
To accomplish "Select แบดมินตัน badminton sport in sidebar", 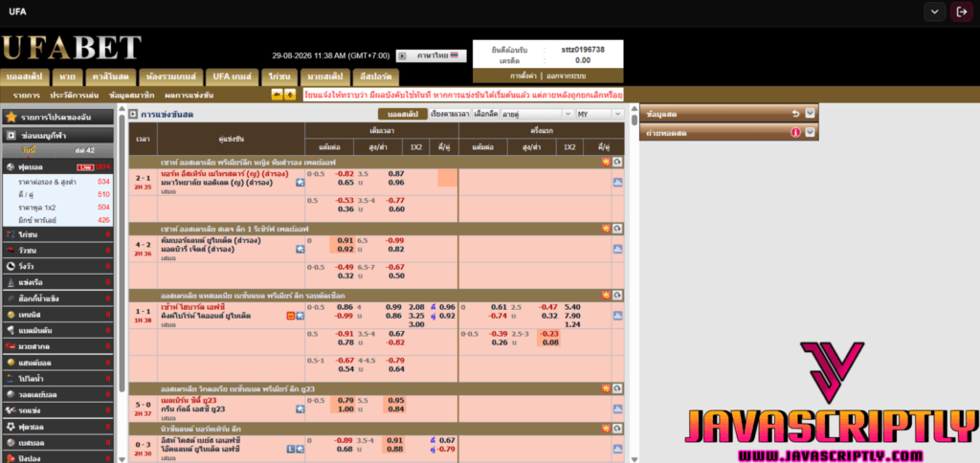I will pos(58,331).
